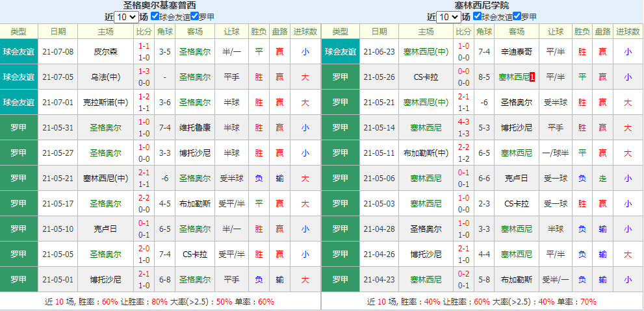Click 进球数 header in left table
Viewport: 644px width, 311px height.
click(305, 31)
